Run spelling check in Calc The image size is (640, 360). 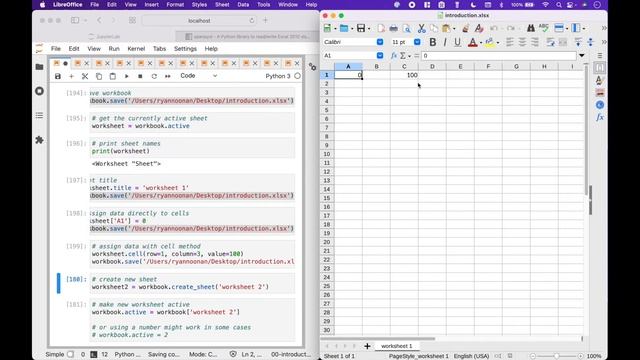(544, 28)
